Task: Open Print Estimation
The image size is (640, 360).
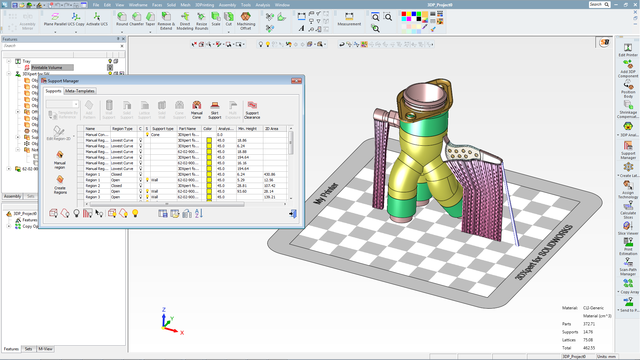Action: (628, 247)
